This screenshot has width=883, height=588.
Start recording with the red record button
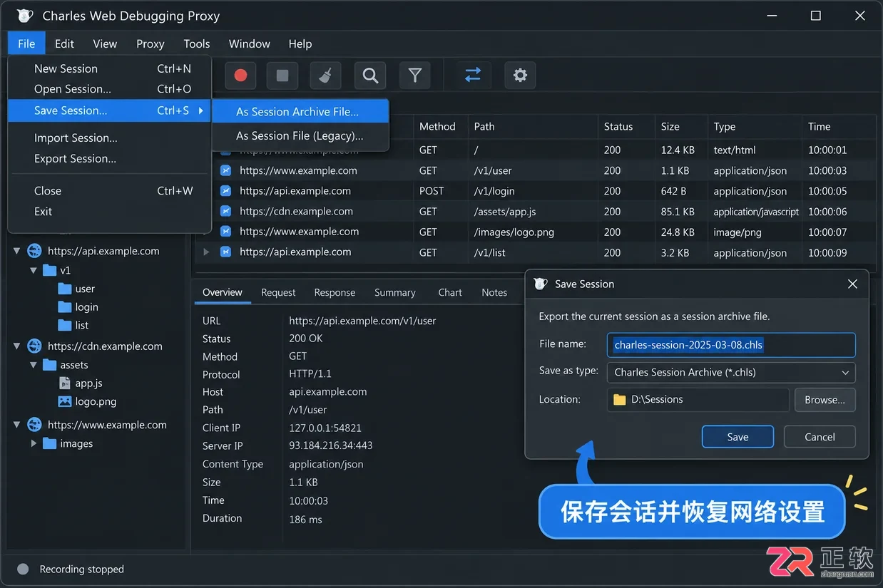pyautogui.click(x=240, y=75)
